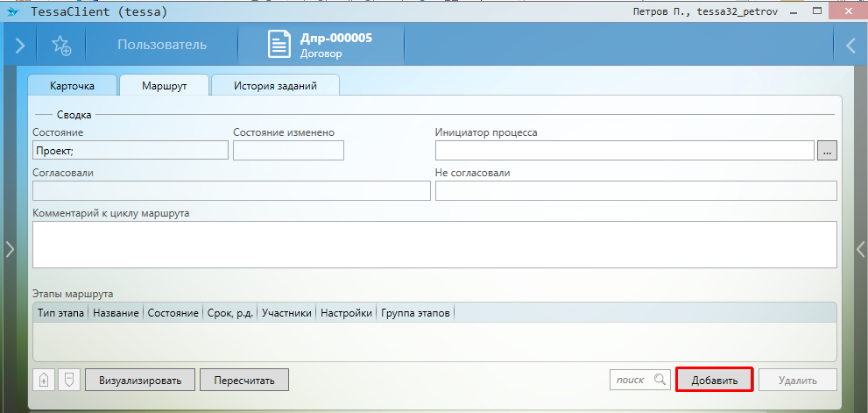Select the Маршрут tab
This screenshot has width=868, height=413.
pyautogui.click(x=164, y=86)
